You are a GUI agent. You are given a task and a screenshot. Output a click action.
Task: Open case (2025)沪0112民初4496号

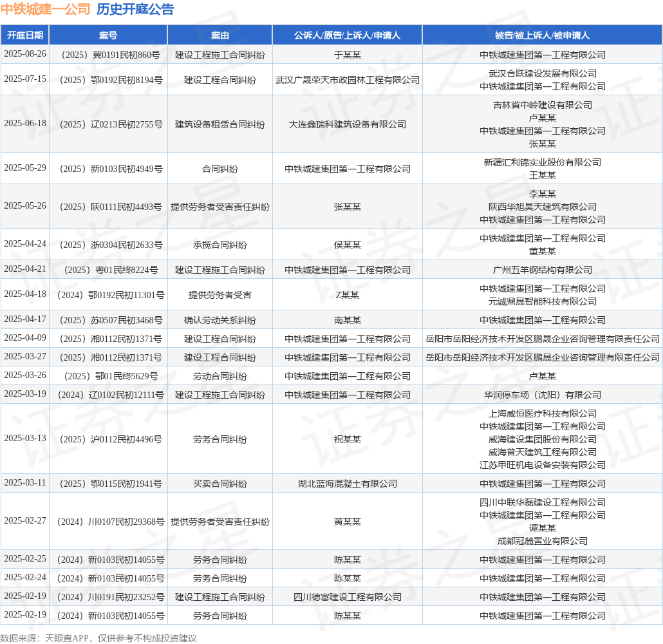coord(111,439)
